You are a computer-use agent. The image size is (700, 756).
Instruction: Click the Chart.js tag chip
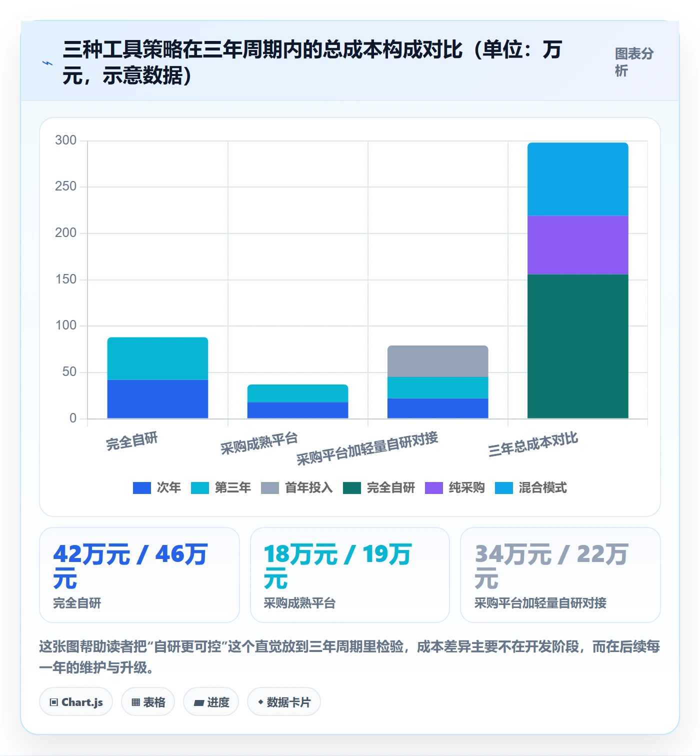(x=76, y=702)
